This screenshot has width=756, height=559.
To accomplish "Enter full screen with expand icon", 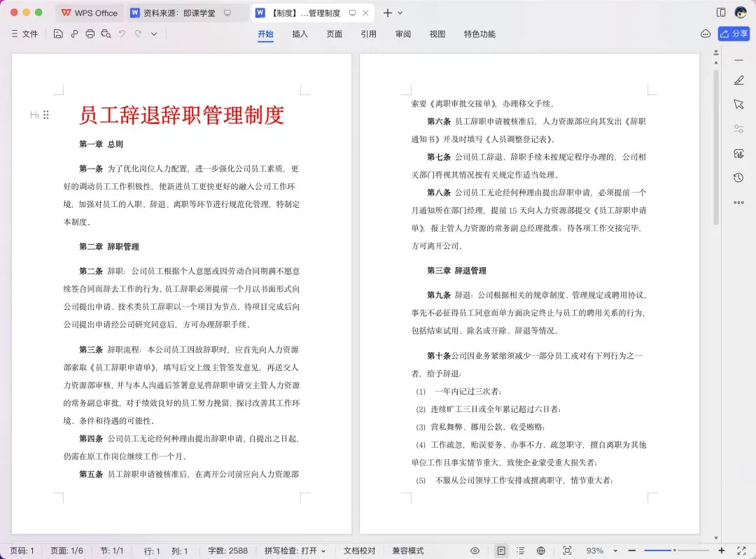I will [741, 551].
